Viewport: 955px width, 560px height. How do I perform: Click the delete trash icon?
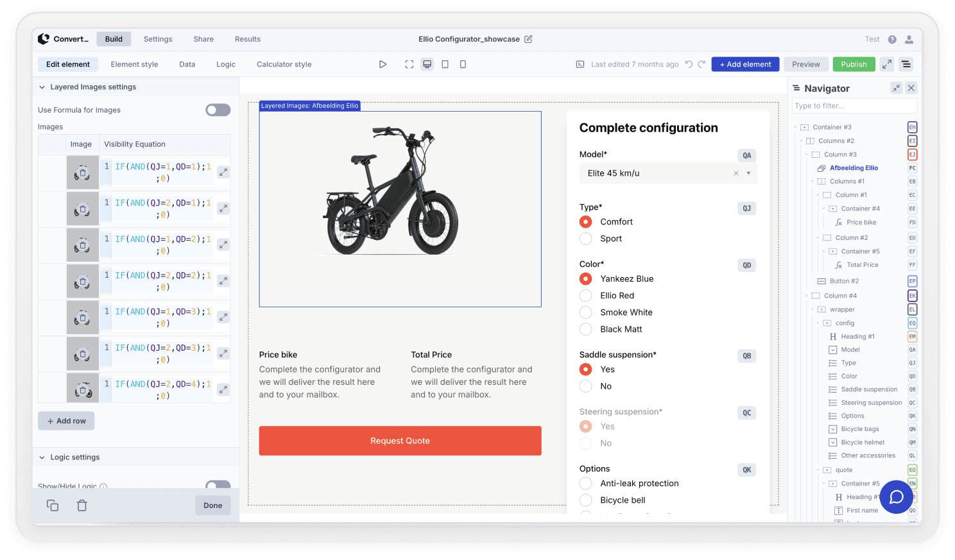click(x=82, y=505)
